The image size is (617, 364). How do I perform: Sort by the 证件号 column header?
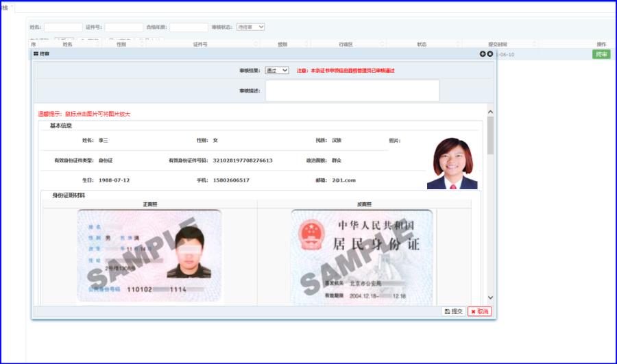coord(200,44)
